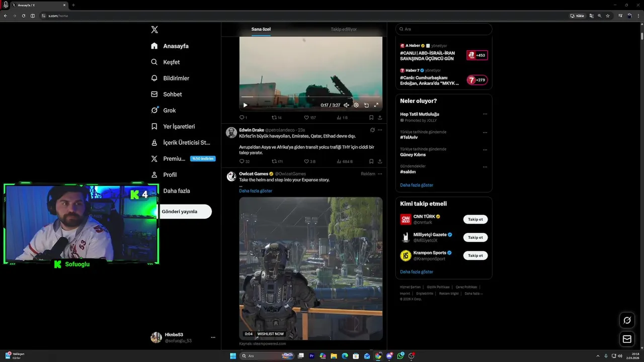
Task: Open floating Grok button bottom right
Action: [x=627, y=320]
